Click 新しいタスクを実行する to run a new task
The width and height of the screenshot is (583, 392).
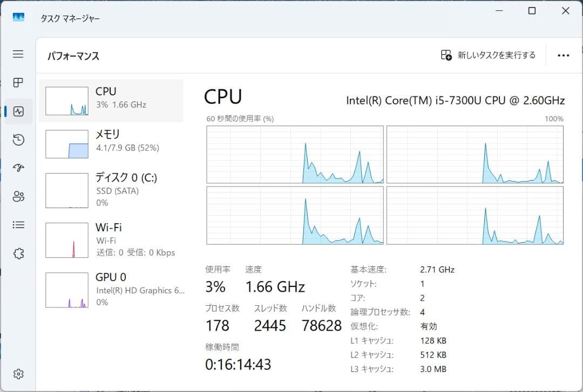pyautogui.click(x=487, y=54)
